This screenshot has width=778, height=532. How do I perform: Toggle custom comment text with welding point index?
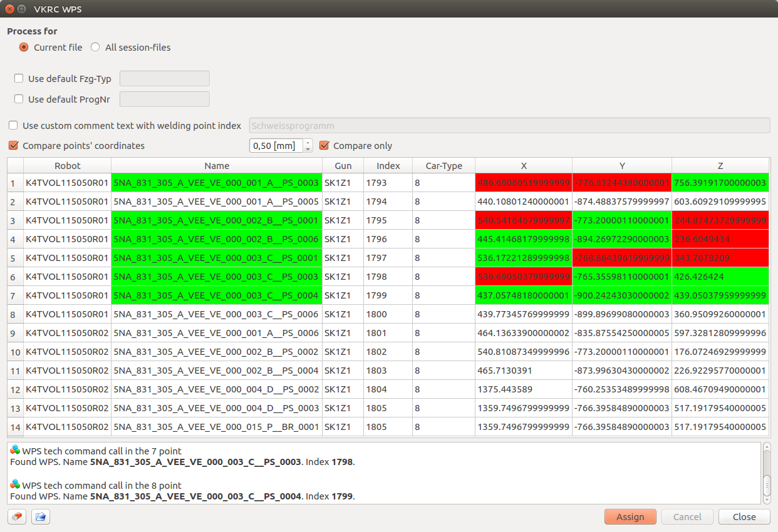(13, 125)
